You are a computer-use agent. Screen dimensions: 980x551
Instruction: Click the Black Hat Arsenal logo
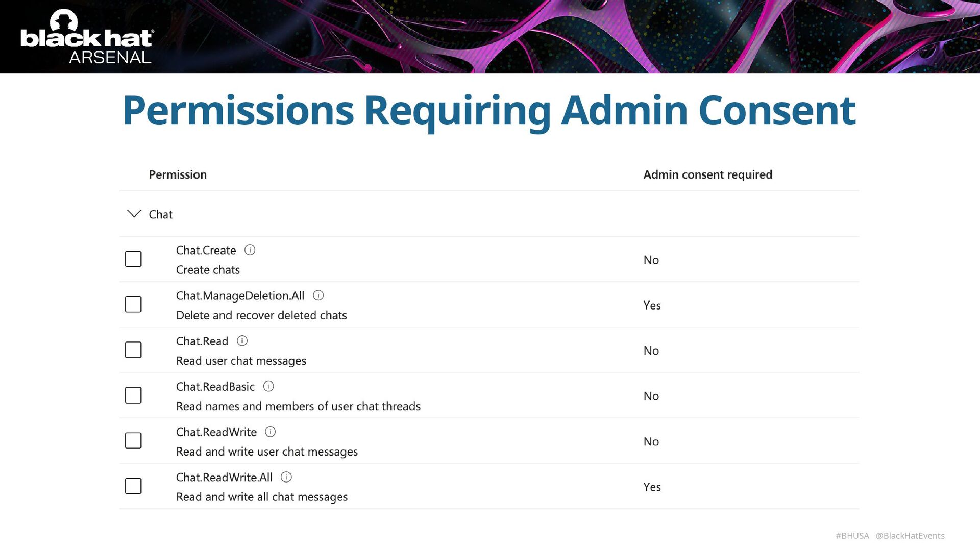pyautogui.click(x=87, y=38)
